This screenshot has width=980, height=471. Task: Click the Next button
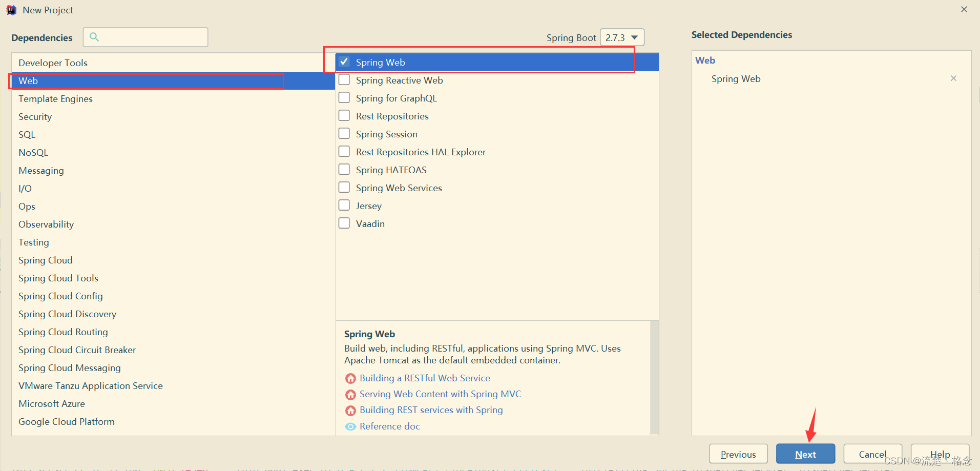pyautogui.click(x=805, y=454)
